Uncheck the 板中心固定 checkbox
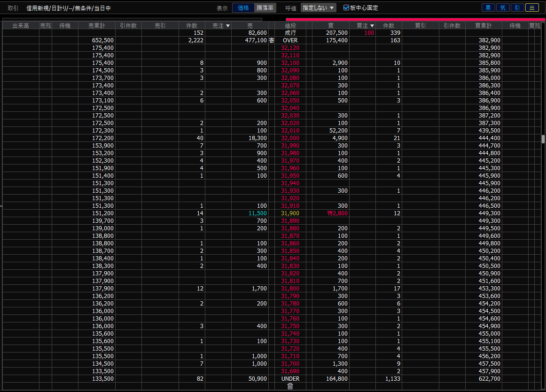 [x=346, y=8]
